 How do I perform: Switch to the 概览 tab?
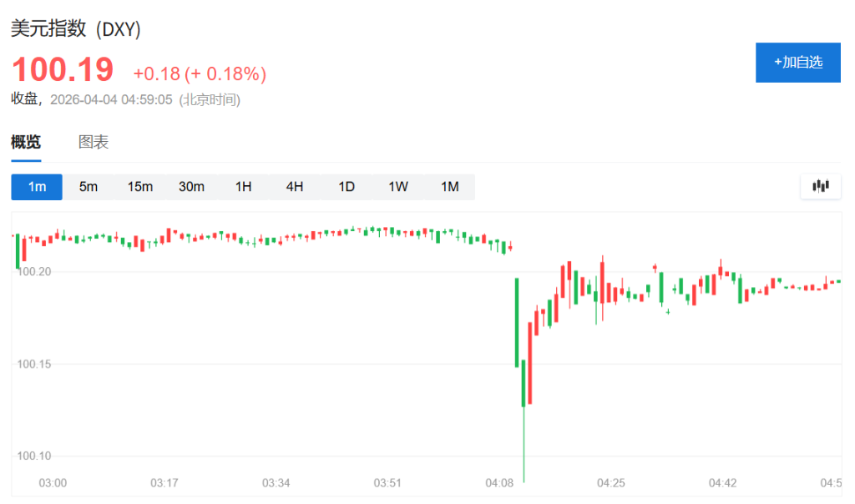click(26, 142)
